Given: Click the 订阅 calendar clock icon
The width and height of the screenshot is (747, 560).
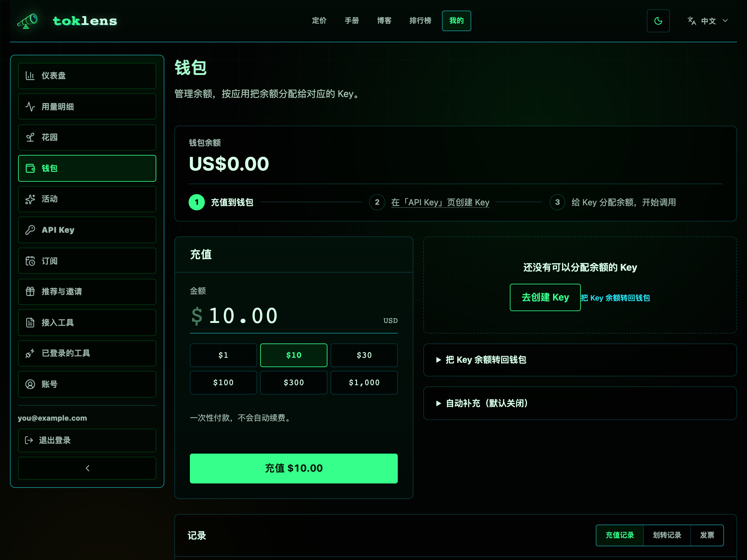Looking at the screenshot, I should click(30, 261).
